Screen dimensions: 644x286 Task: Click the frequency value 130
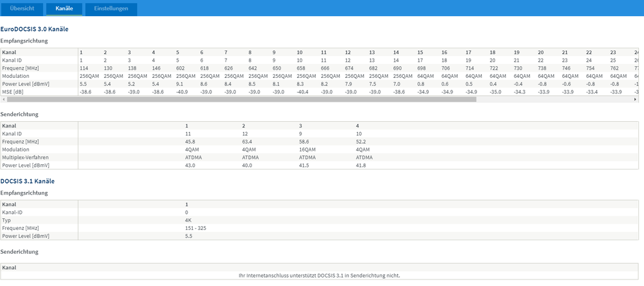(108, 68)
